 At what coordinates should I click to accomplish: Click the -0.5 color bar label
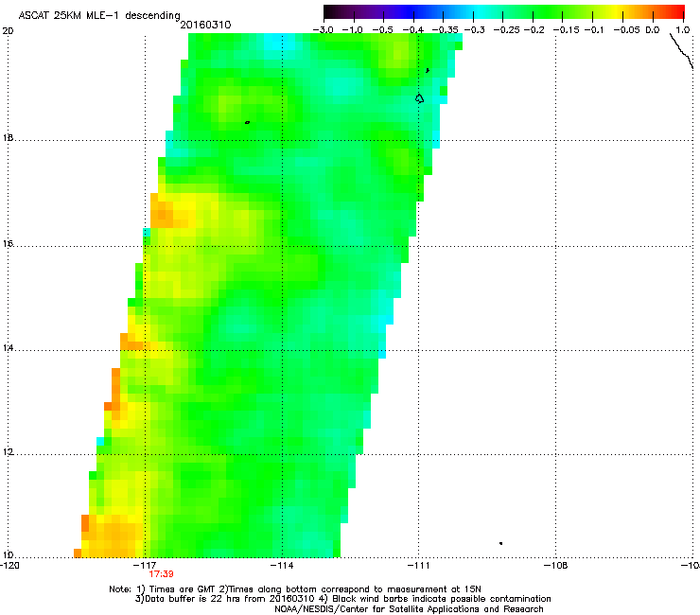(x=382, y=30)
